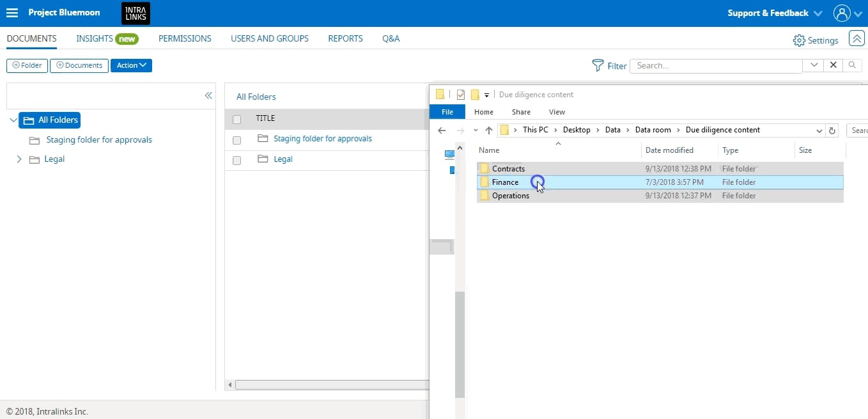
Task: Tick Staging folder for approvals checkbox
Action: pyautogui.click(x=237, y=140)
